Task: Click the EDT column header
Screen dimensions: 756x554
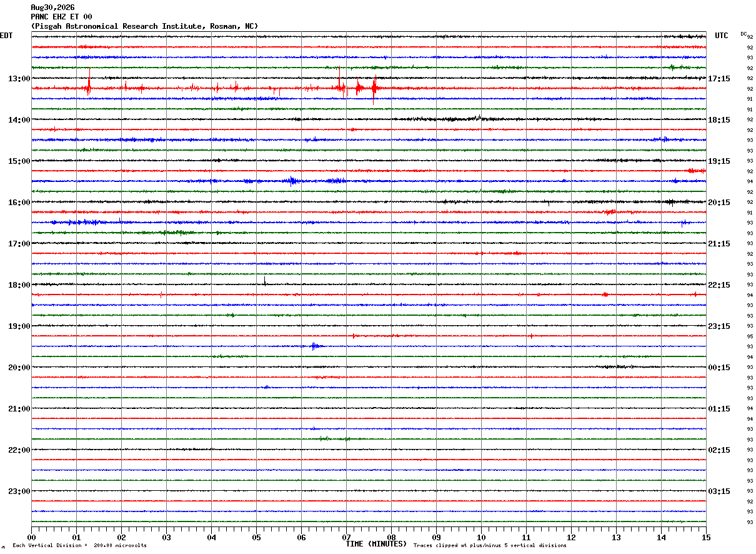Action: pyautogui.click(x=6, y=36)
